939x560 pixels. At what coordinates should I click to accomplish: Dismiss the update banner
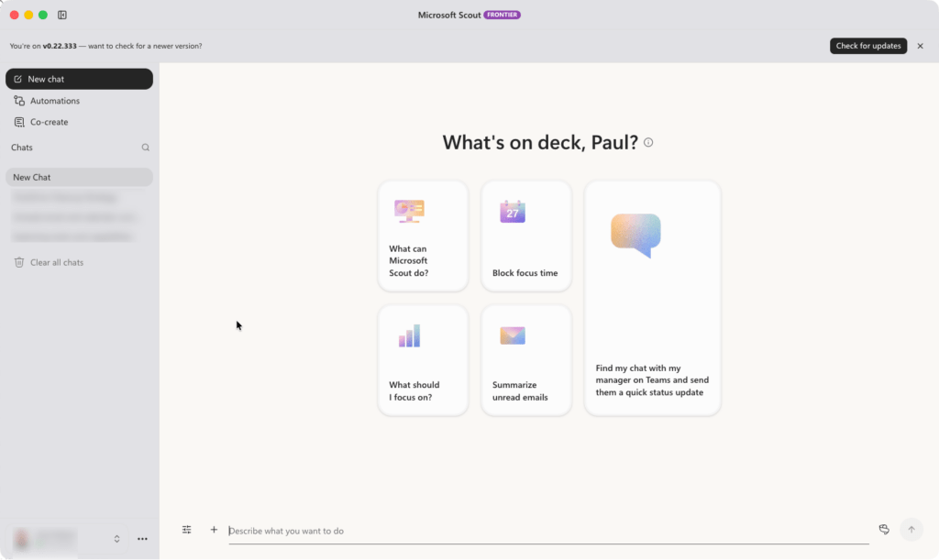coord(921,46)
